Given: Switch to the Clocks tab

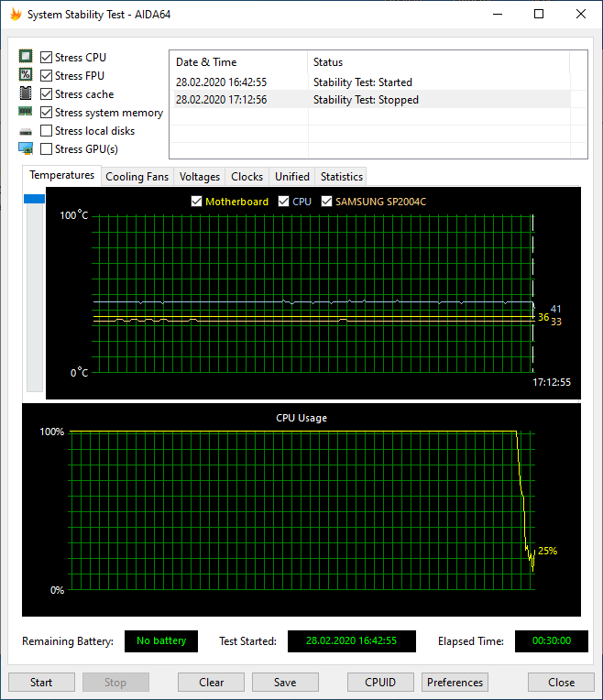Looking at the screenshot, I should click(247, 177).
